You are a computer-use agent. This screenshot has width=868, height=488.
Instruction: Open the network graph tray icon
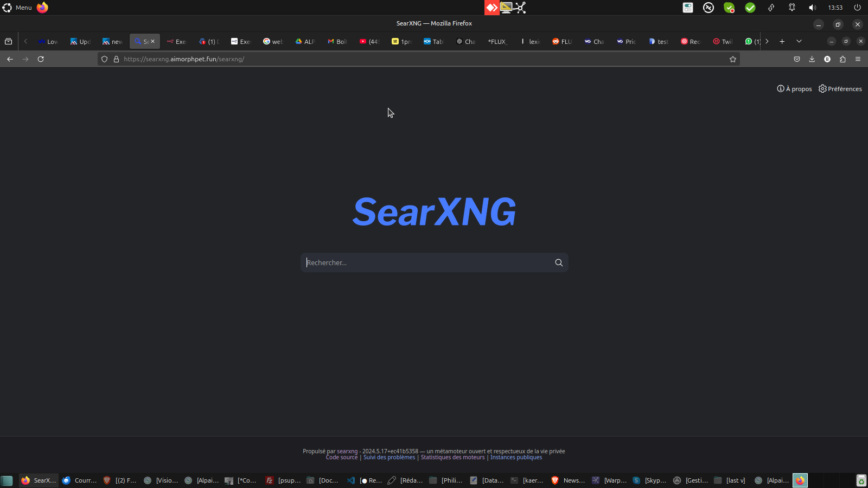click(520, 8)
